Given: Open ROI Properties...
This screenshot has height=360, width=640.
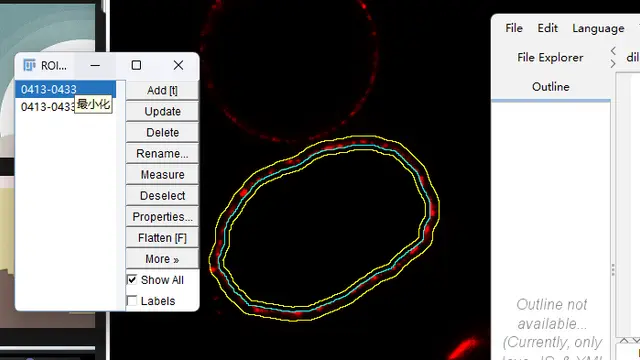Looking at the screenshot, I should pos(162,217).
